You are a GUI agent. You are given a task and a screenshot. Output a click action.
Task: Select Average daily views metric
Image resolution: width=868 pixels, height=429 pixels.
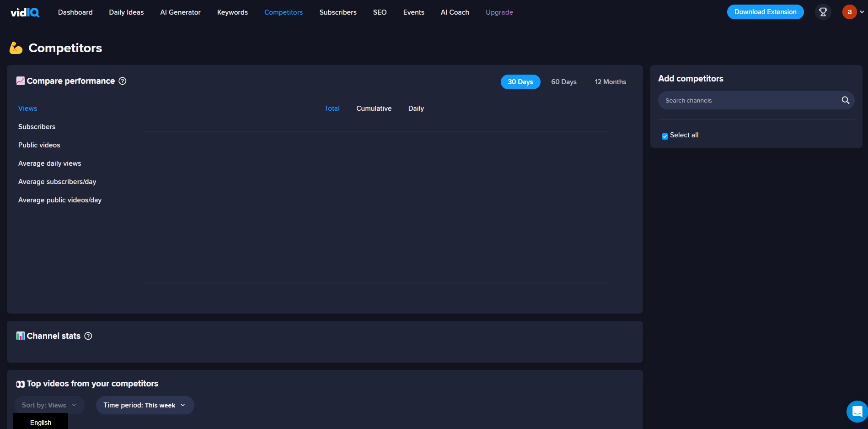tap(50, 163)
